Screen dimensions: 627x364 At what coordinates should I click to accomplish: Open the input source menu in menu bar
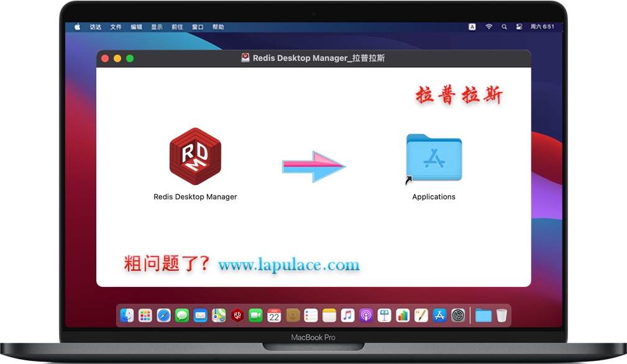[474, 27]
